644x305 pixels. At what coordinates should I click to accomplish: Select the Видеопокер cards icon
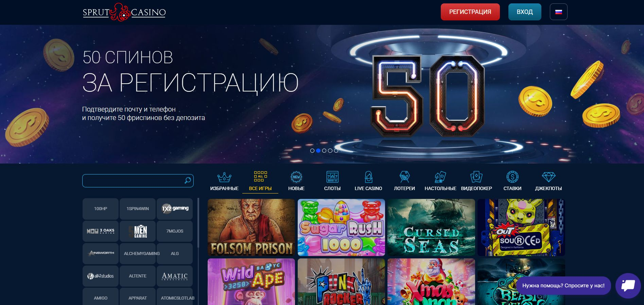pyautogui.click(x=476, y=177)
